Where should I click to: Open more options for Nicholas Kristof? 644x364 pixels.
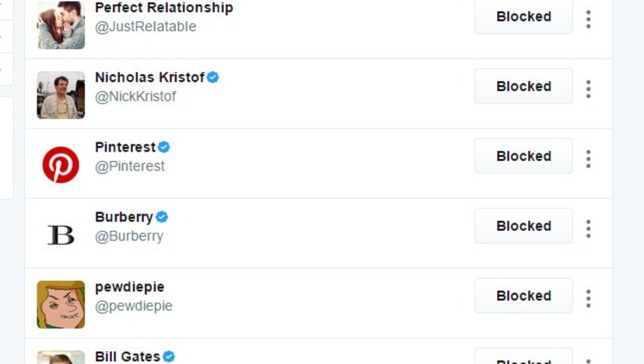point(588,89)
